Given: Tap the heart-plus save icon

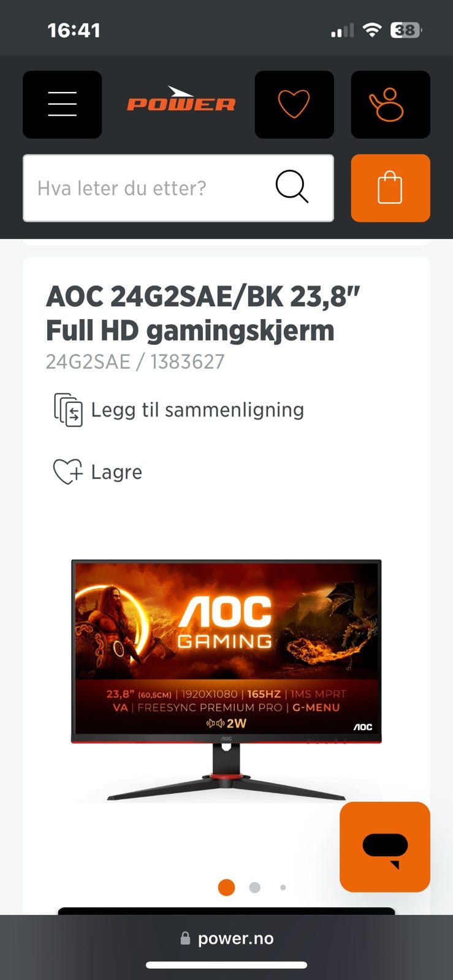Looking at the screenshot, I should point(67,472).
